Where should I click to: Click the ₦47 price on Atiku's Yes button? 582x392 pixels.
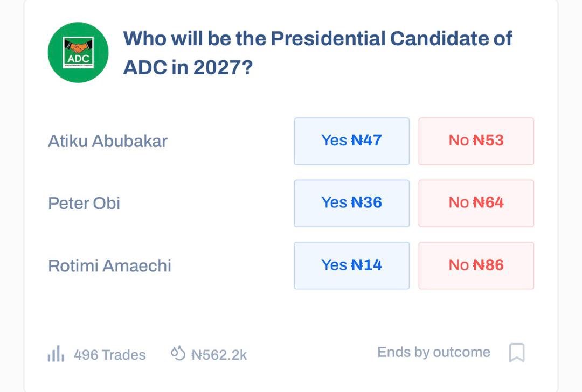point(366,141)
